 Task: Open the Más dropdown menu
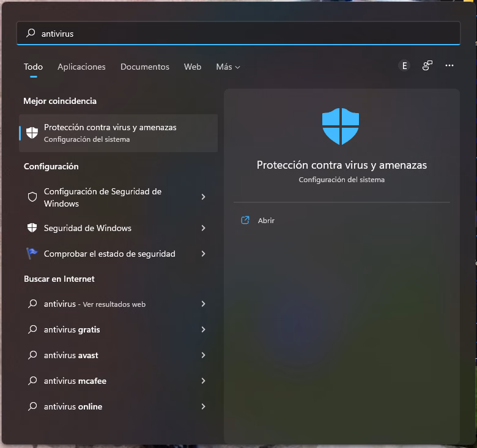pos(228,67)
